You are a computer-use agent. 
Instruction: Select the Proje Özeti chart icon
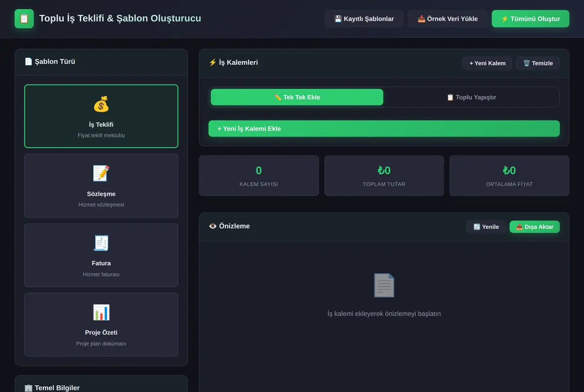(x=101, y=312)
